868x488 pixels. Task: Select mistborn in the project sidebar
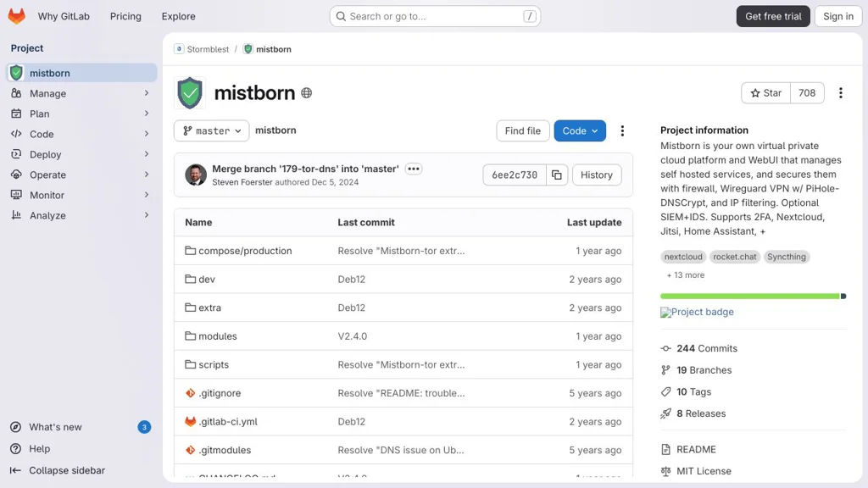(x=81, y=73)
